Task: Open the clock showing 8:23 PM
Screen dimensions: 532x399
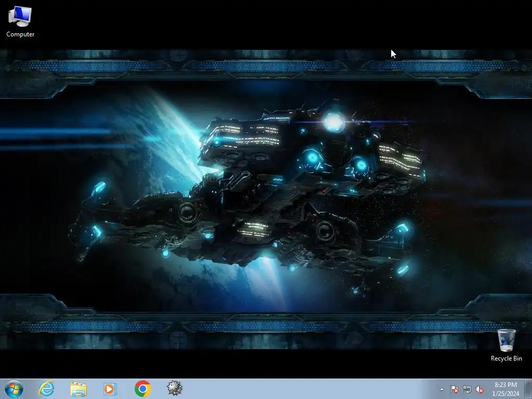Action: (506, 385)
